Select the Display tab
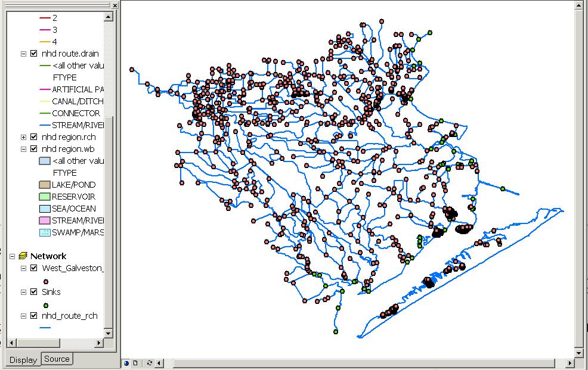 23,359
